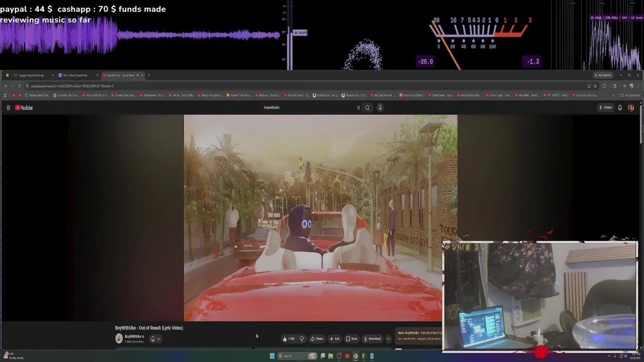Switch to the Hot Or Not SubmitHub tab

click(76, 75)
